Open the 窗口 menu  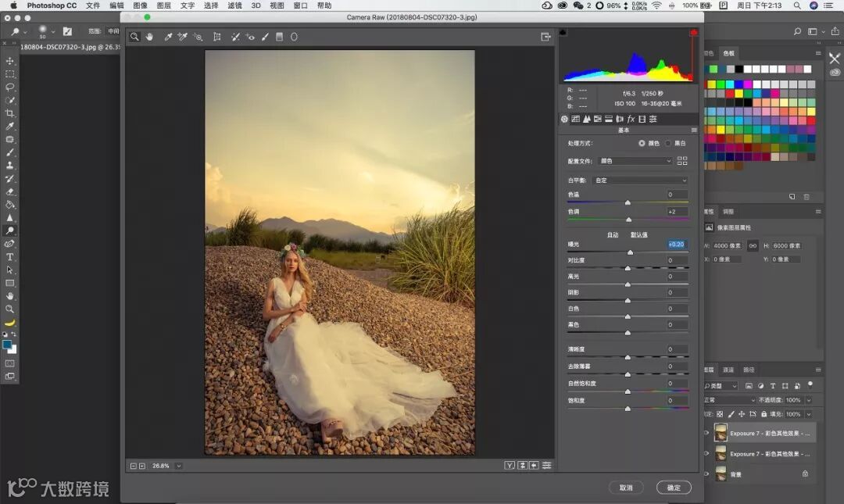(x=300, y=5)
